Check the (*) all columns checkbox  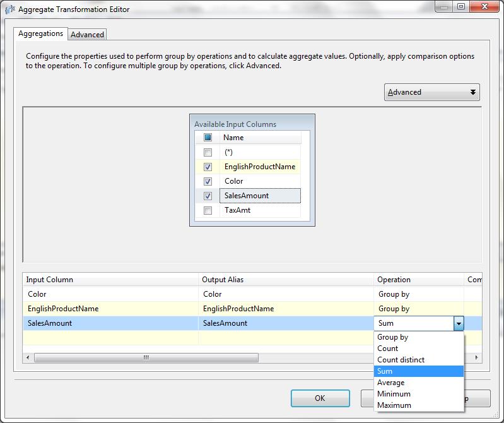click(x=208, y=153)
